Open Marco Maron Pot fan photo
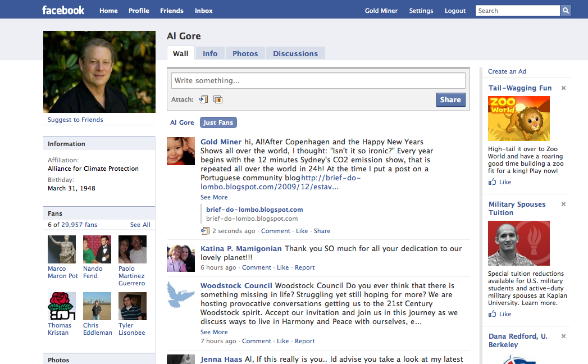Image resolution: width=588 pixels, height=364 pixels. pyautogui.click(x=62, y=249)
